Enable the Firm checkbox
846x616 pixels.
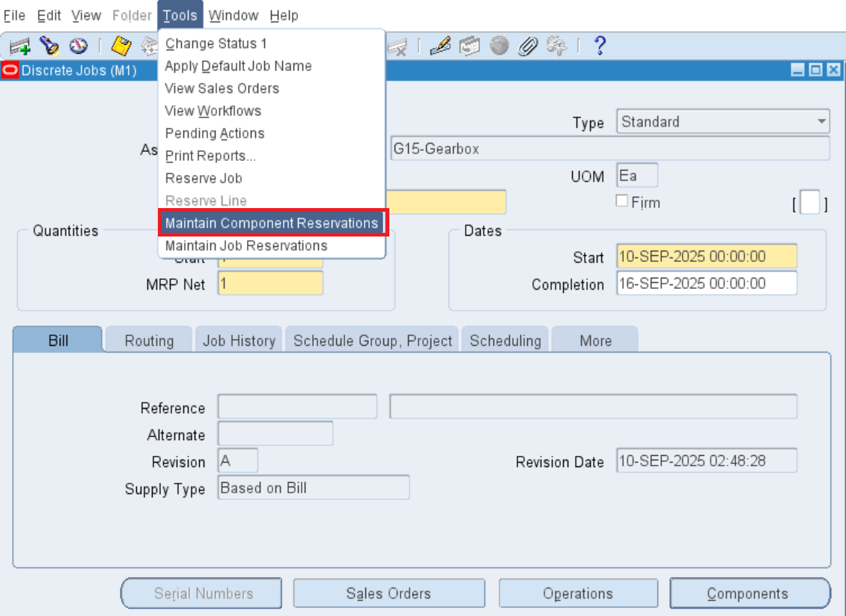tap(621, 201)
